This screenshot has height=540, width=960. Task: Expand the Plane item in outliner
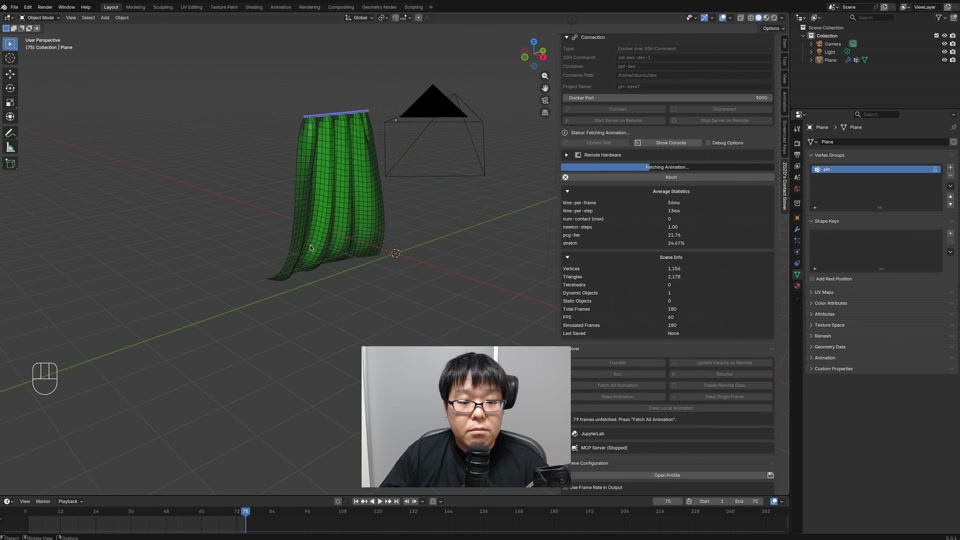pyautogui.click(x=811, y=60)
